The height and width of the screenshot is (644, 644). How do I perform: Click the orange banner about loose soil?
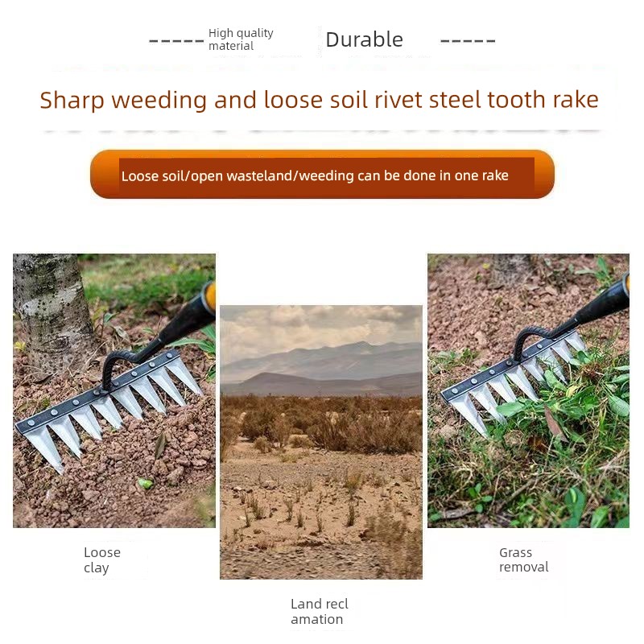pyautogui.click(x=322, y=174)
